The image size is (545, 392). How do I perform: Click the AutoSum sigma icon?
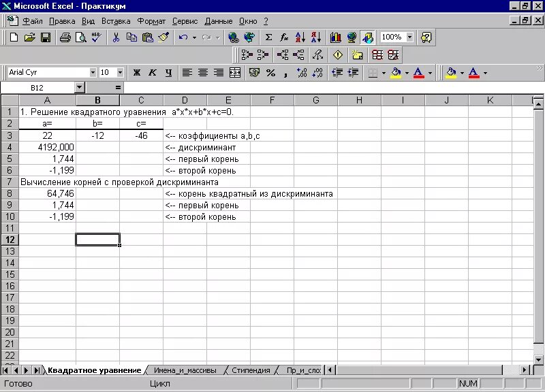(268, 37)
